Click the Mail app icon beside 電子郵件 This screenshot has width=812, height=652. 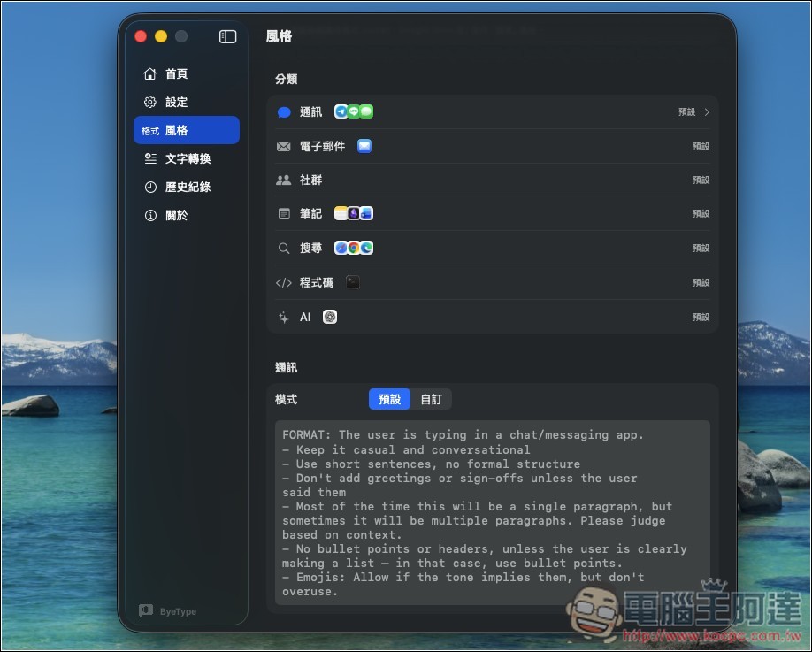[x=364, y=146]
